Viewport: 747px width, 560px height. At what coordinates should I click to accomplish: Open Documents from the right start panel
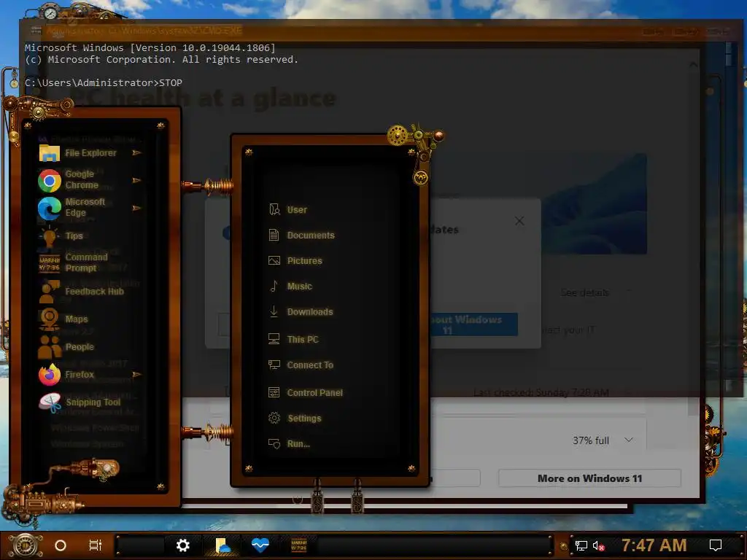coord(301,236)
